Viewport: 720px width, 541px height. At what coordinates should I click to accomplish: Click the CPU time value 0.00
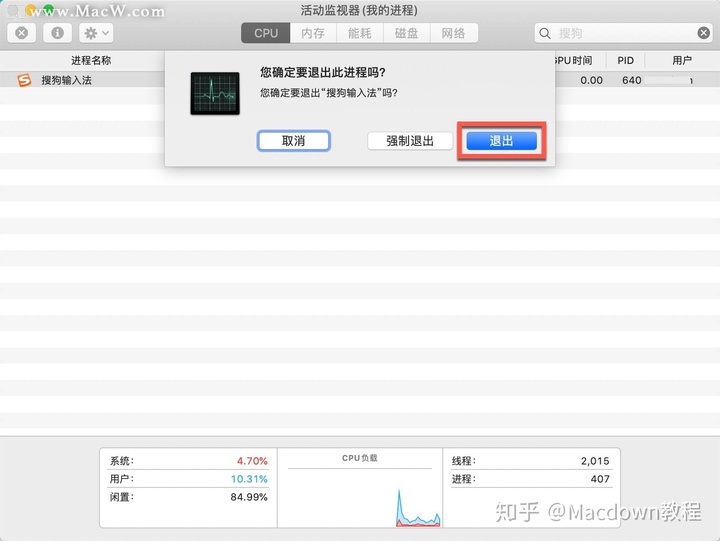pos(591,80)
